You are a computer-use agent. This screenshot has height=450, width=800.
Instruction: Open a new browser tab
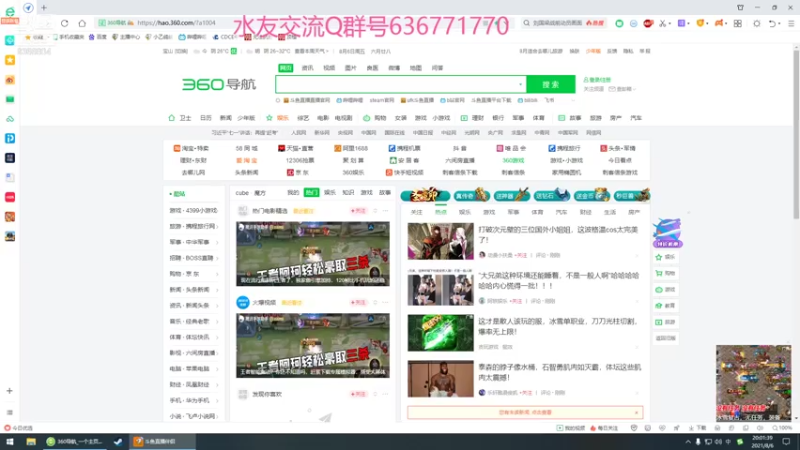[44, 8]
